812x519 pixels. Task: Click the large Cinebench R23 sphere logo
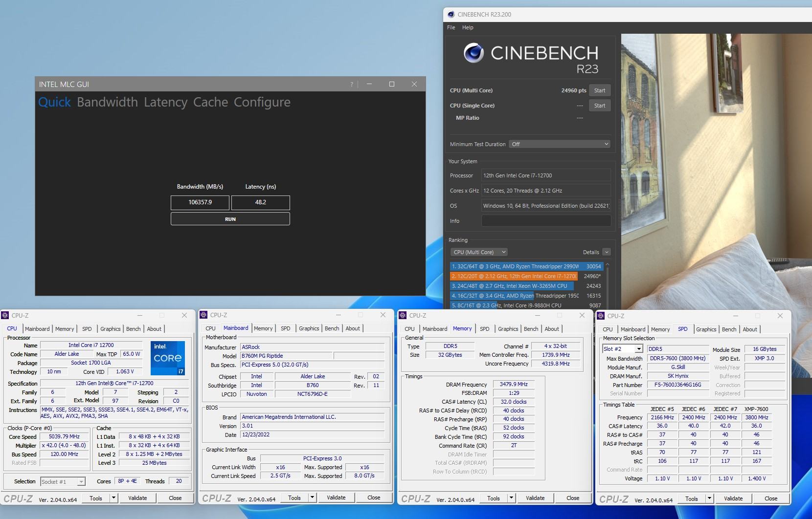coord(474,53)
